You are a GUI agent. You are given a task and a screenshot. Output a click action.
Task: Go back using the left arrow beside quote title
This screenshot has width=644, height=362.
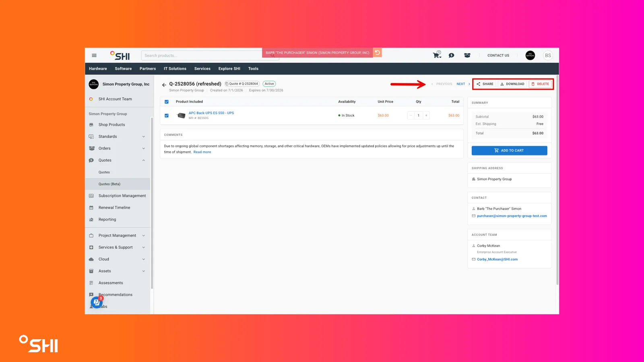coord(164,85)
